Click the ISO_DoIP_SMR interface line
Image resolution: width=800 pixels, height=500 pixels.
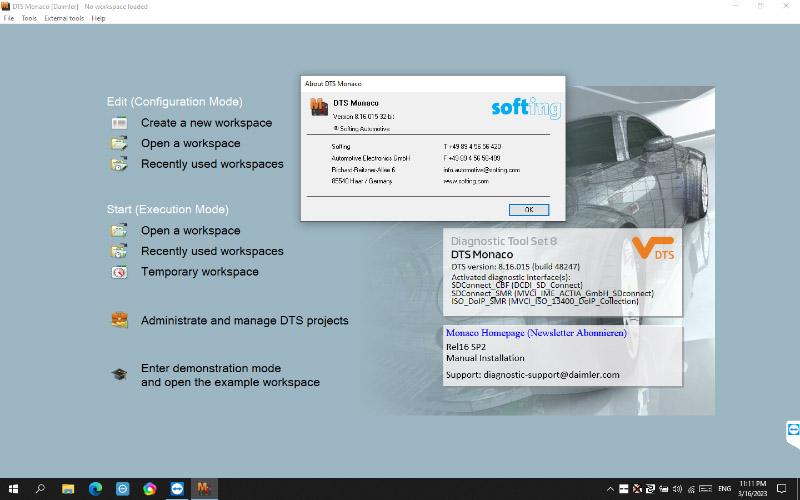point(545,302)
